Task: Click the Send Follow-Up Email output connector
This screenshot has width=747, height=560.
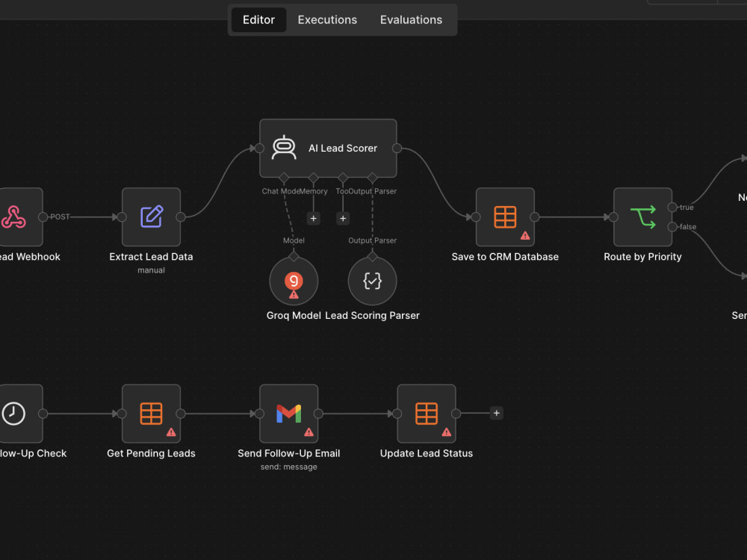Action: 318,414
